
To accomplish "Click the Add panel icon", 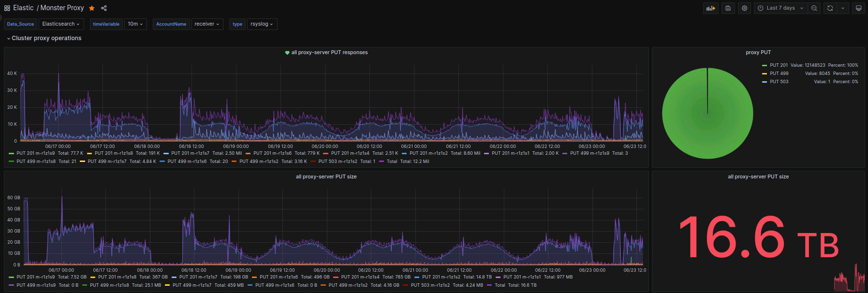I will coord(710,8).
